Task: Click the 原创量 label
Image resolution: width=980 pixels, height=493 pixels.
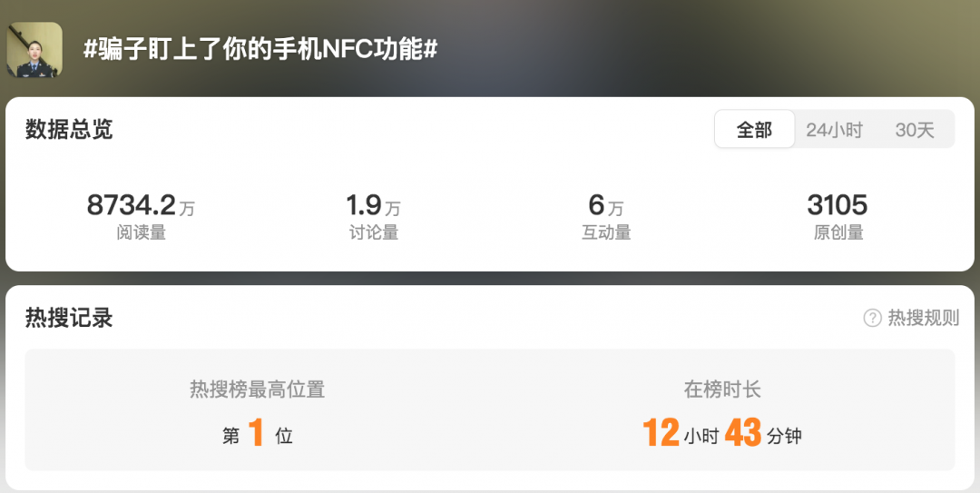Action: (x=838, y=232)
